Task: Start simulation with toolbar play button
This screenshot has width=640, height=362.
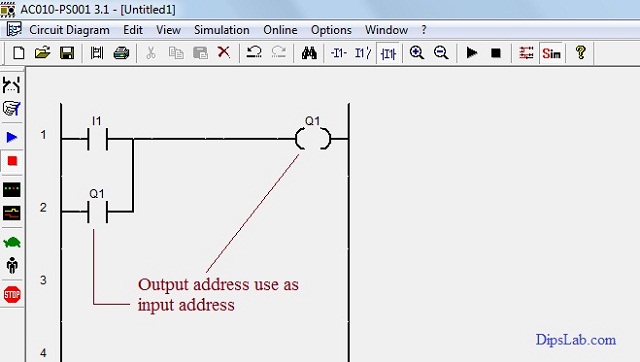Action: click(472, 53)
